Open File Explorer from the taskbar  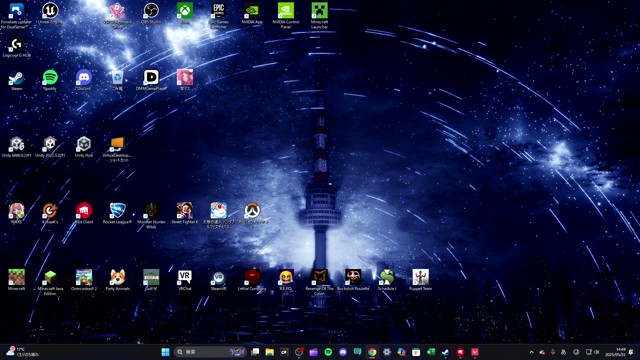pos(269,352)
